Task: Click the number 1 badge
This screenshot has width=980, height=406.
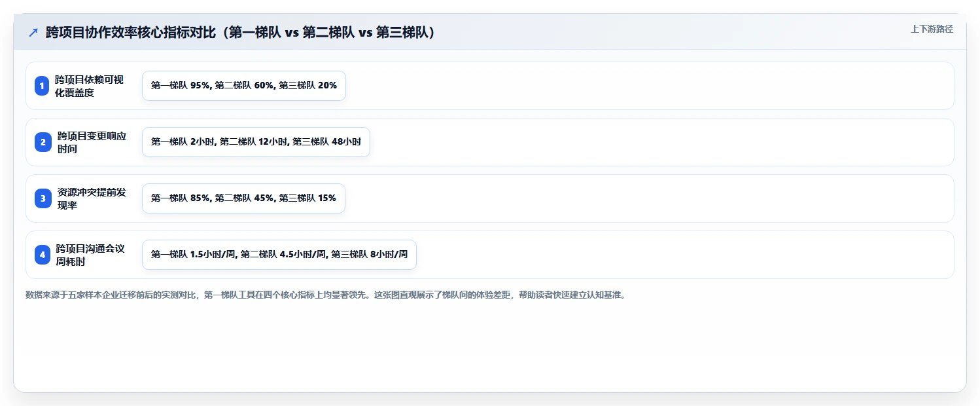Action: (42, 86)
